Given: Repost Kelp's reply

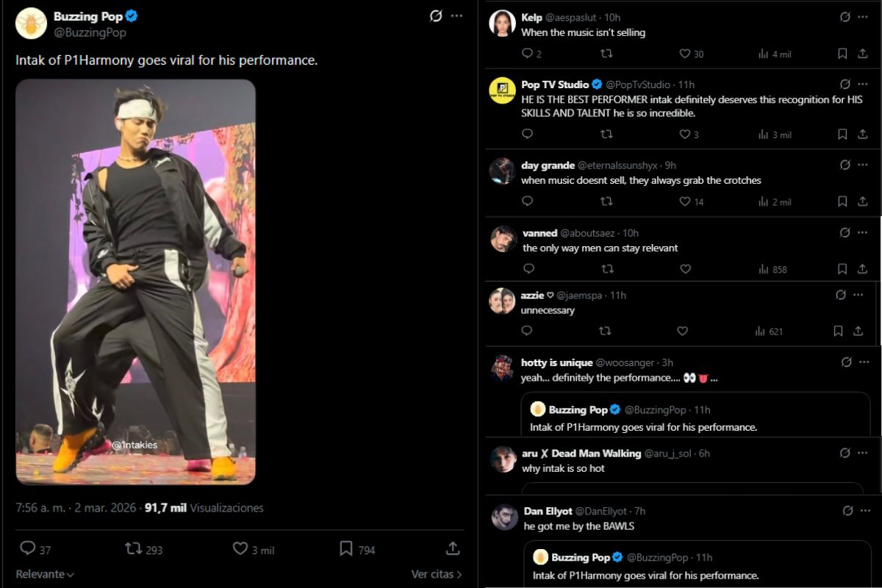Looking at the screenshot, I should (606, 54).
